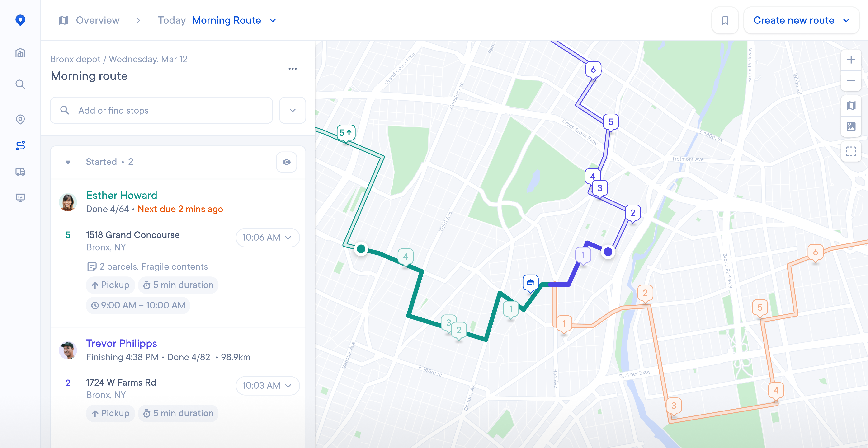The height and width of the screenshot is (448, 868).
Task: Click orange stop marker 6 on map
Action: coord(815,252)
